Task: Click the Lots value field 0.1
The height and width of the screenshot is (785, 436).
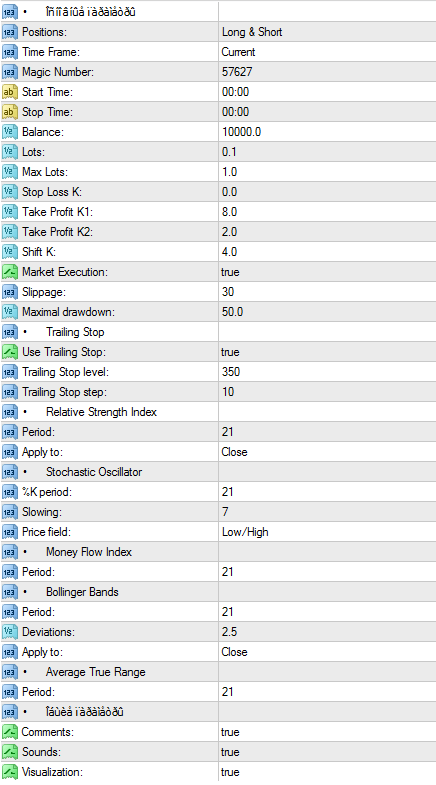Action: pyautogui.click(x=327, y=152)
